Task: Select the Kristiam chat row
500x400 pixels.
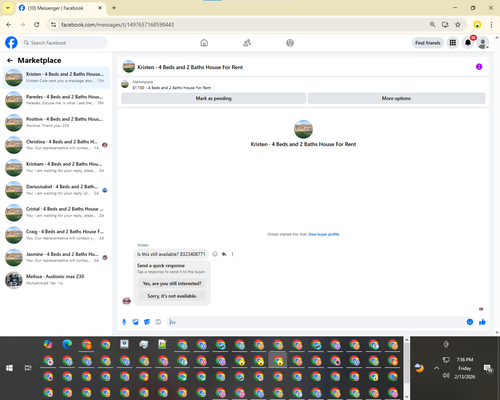Action: click(x=56, y=167)
